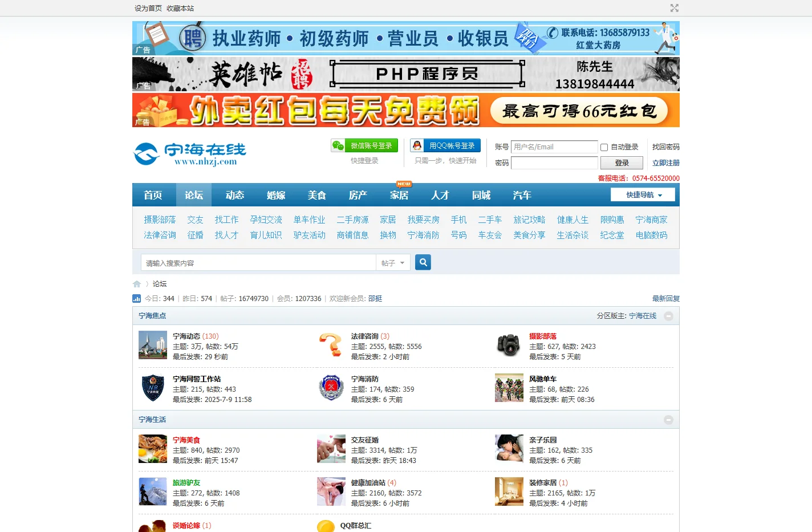The image size is (812, 532).
Task: Click the fullscreen toggle icon at top right
Action: click(675, 8)
